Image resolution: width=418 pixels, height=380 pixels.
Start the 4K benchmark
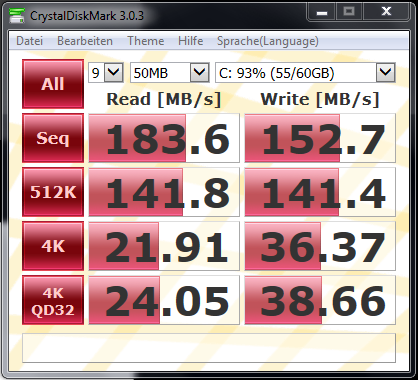click(53, 246)
